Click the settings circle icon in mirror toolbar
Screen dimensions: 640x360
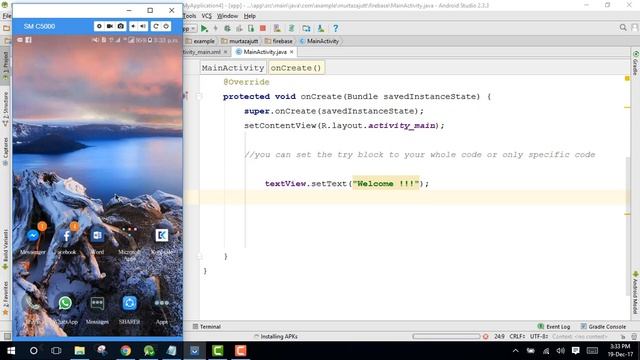99,26
